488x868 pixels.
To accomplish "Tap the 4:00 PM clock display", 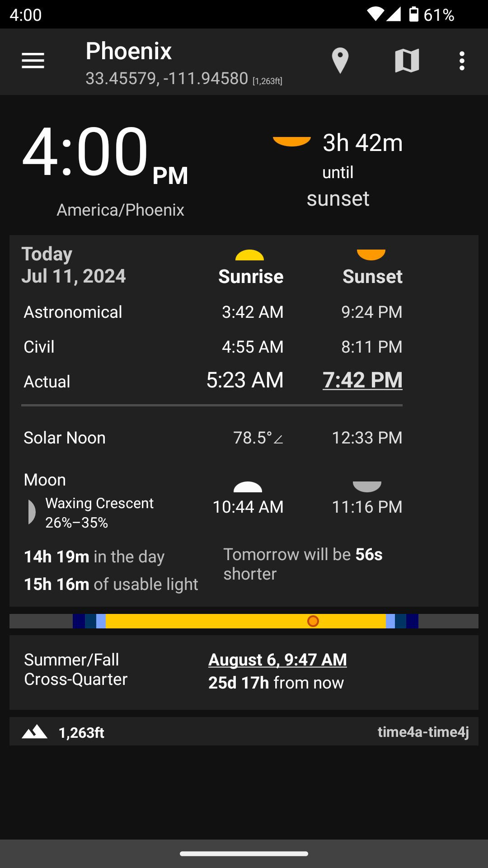I will (x=105, y=153).
